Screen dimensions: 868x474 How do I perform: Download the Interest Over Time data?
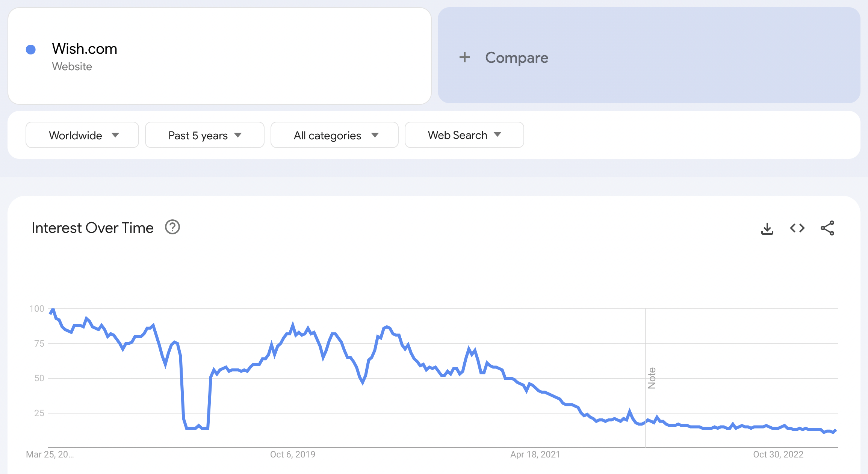(x=767, y=228)
